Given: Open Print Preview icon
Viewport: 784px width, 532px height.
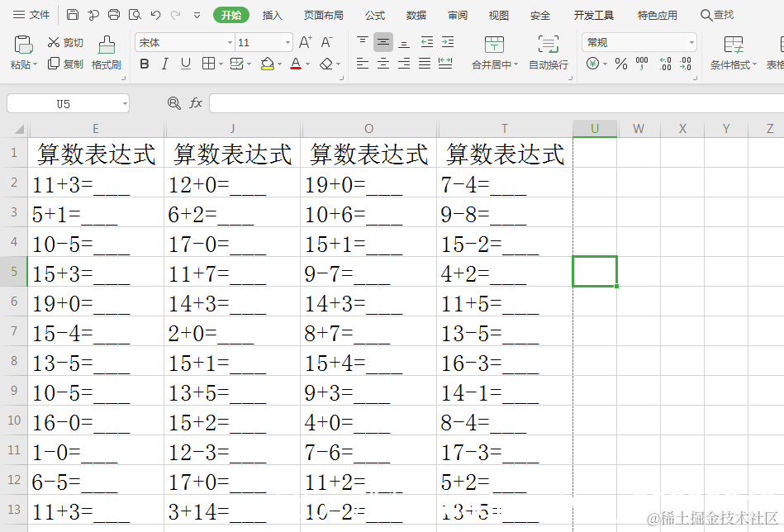Looking at the screenshot, I should pyautogui.click(x=135, y=15).
